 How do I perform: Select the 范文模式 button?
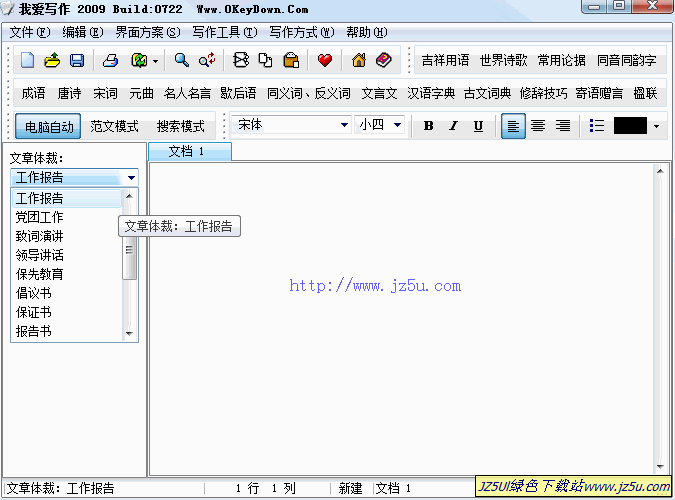point(114,127)
